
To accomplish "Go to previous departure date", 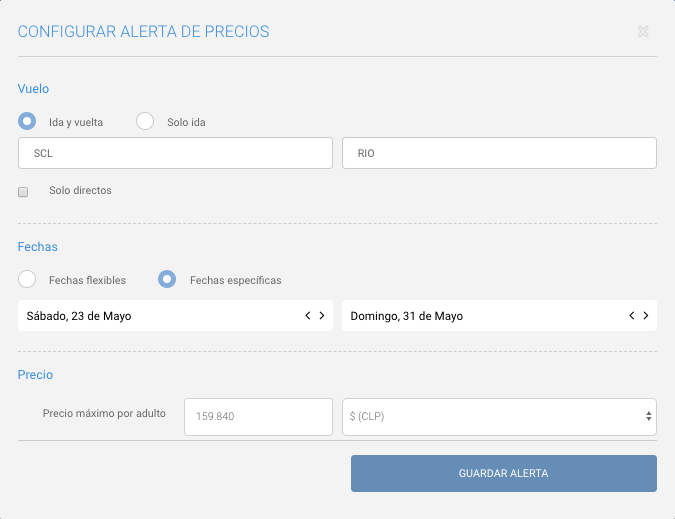I will tap(308, 315).
